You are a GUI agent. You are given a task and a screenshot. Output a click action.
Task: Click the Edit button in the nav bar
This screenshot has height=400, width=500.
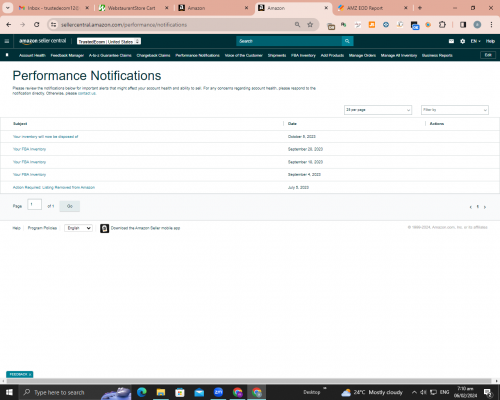488,55
